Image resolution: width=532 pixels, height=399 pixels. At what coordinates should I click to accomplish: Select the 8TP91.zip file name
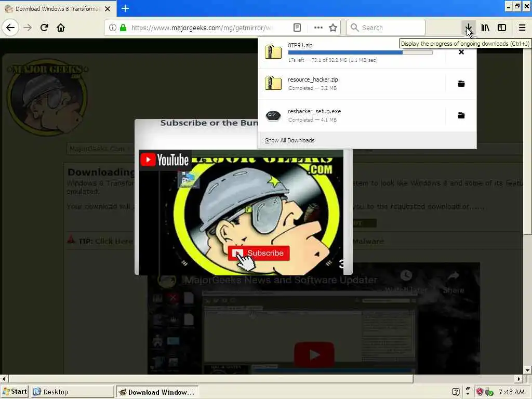[x=300, y=45]
